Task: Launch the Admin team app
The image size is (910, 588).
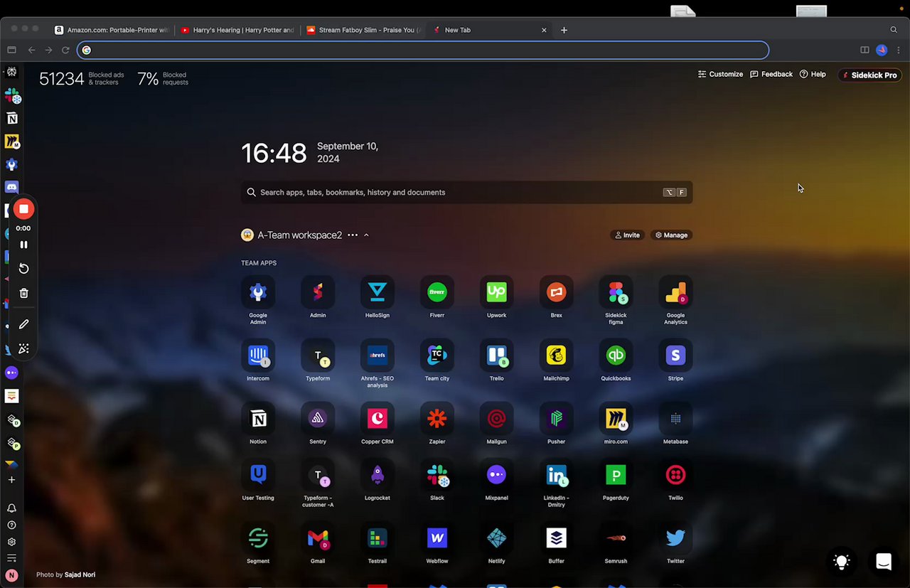Action: coord(318,292)
